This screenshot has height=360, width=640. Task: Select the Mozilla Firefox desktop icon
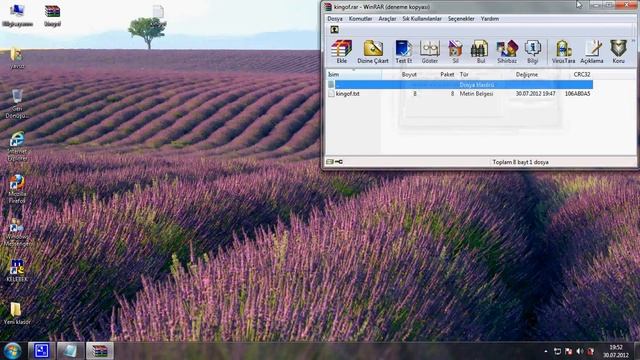[x=17, y=189]
